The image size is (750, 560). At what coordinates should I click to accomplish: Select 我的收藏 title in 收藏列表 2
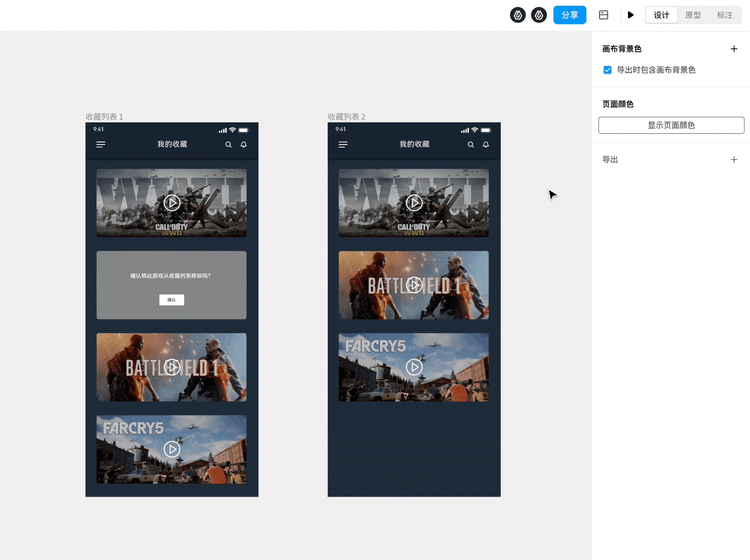pyautogui.click(x=414, y=144)
